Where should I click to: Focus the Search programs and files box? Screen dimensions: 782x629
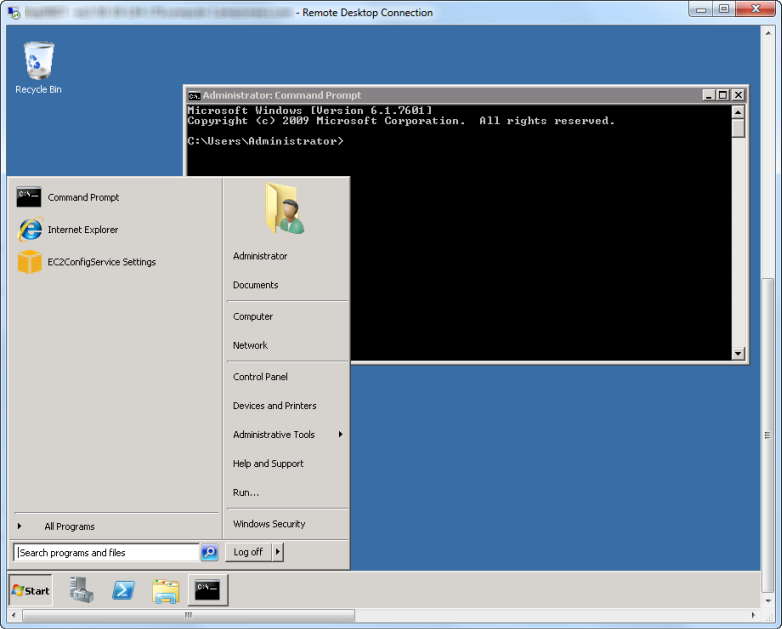coord(106,552)
